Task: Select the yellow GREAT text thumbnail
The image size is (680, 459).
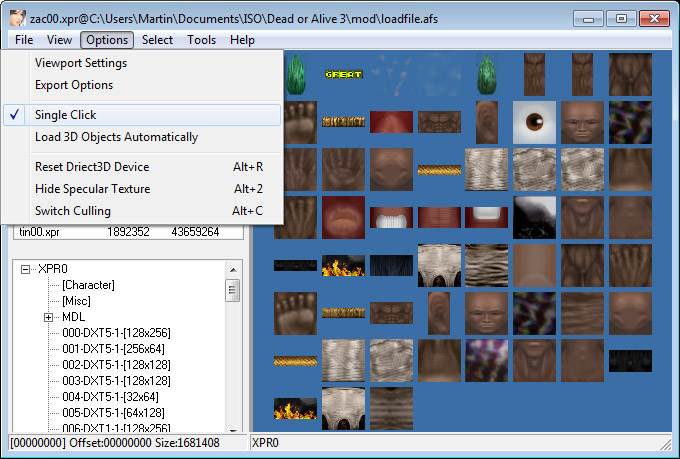Action: [x=343, y=75]
